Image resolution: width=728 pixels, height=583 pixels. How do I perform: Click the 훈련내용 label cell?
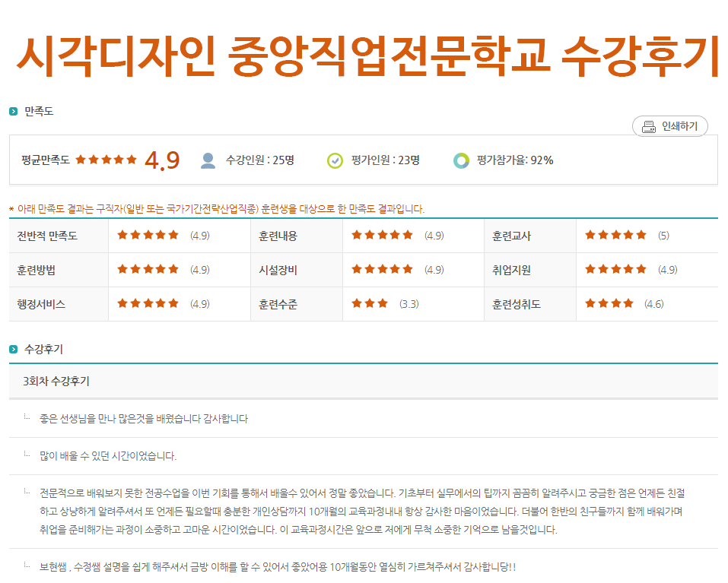click(297, 236)
